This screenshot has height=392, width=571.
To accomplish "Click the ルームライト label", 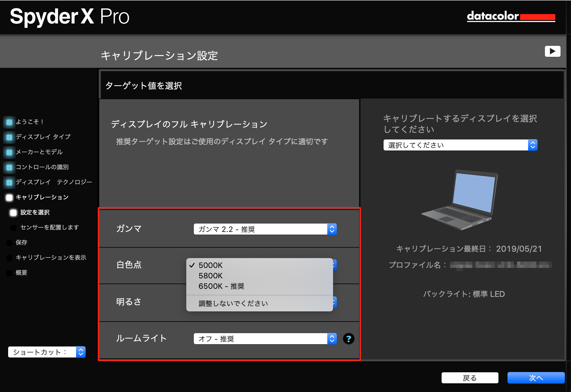I will pos(141,338).
